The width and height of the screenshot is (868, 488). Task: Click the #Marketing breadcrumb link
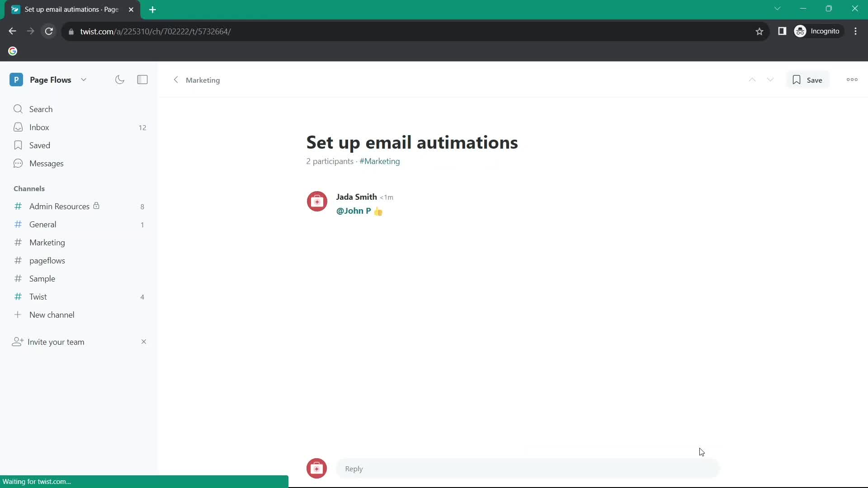point(380,161)
